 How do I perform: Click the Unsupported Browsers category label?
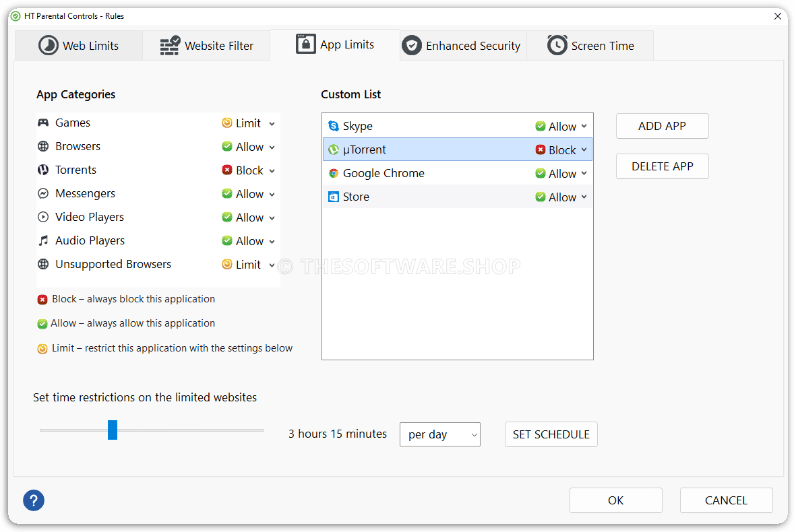(x=113, y=264)
